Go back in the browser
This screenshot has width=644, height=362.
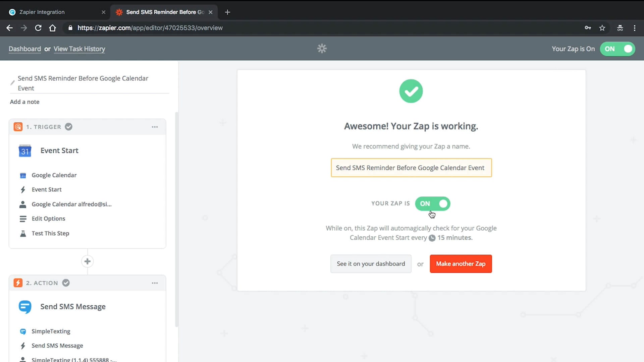pyautogui.click(x=10, y=28)
